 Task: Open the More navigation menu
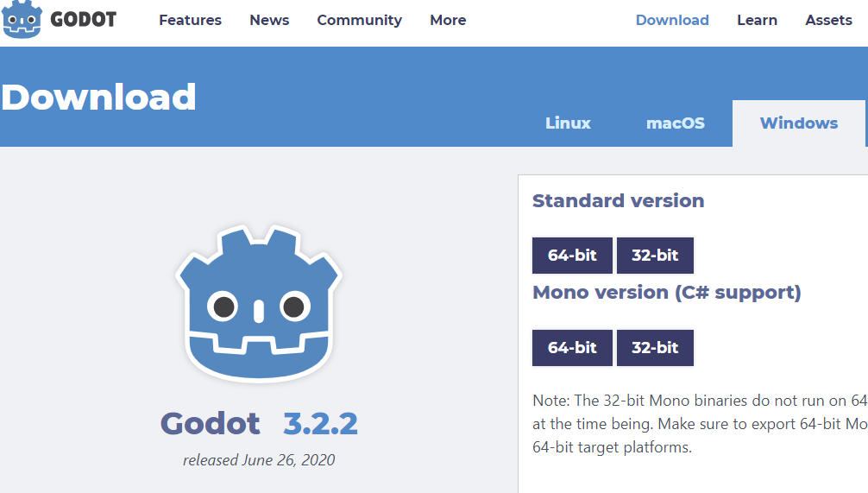click(x=448, y=20)
